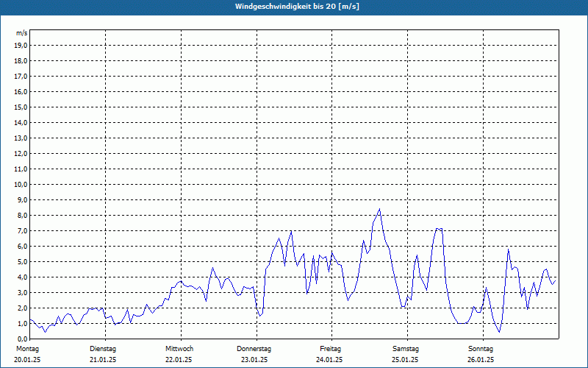
Task: Click the date 25.01.25
Action: click(405, 360)
